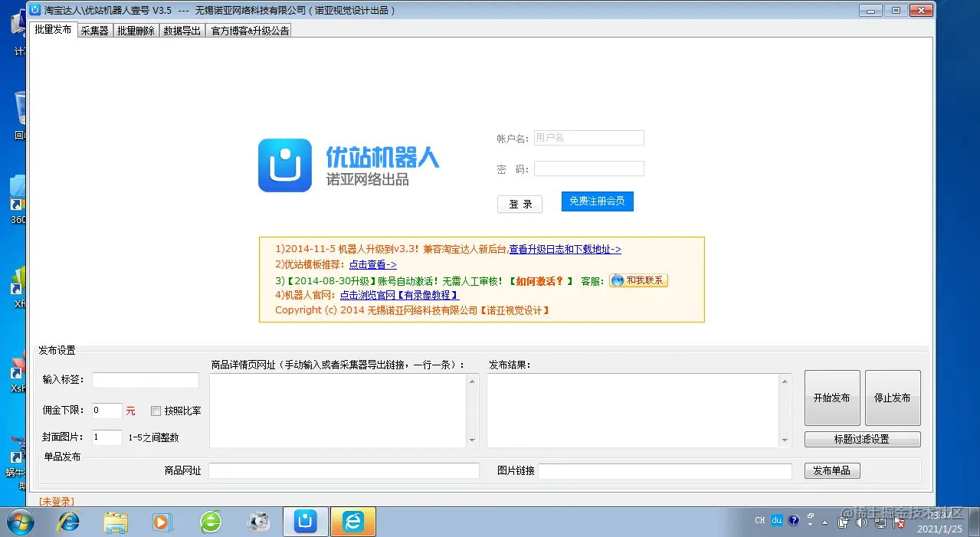Click the down scroll arrow of 发布结果 box

point(785,440)
